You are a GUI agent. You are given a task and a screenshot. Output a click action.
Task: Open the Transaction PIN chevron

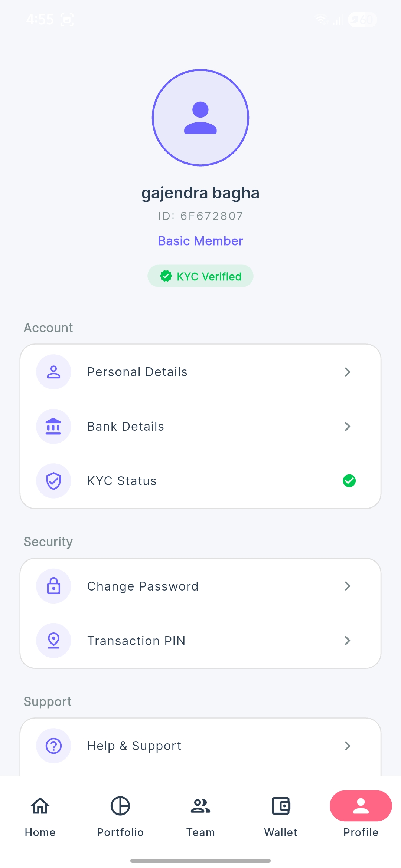(x=348, y=641)
